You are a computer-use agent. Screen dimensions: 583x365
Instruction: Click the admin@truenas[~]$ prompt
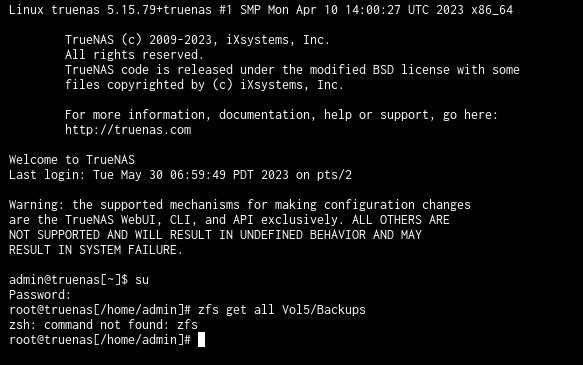tap(68, 280)
